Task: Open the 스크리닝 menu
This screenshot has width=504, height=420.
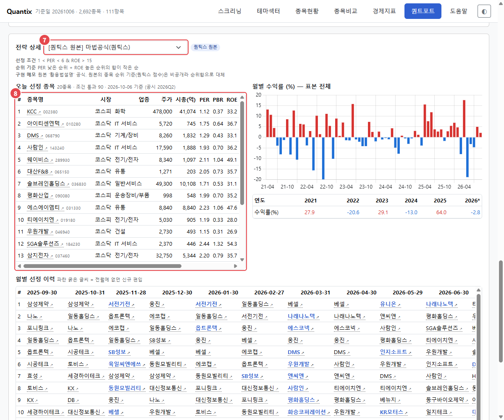Action: (230, 11)
